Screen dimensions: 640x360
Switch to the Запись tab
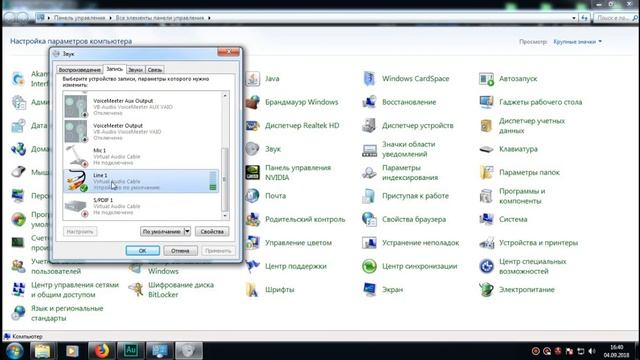(x=114, y=69)
